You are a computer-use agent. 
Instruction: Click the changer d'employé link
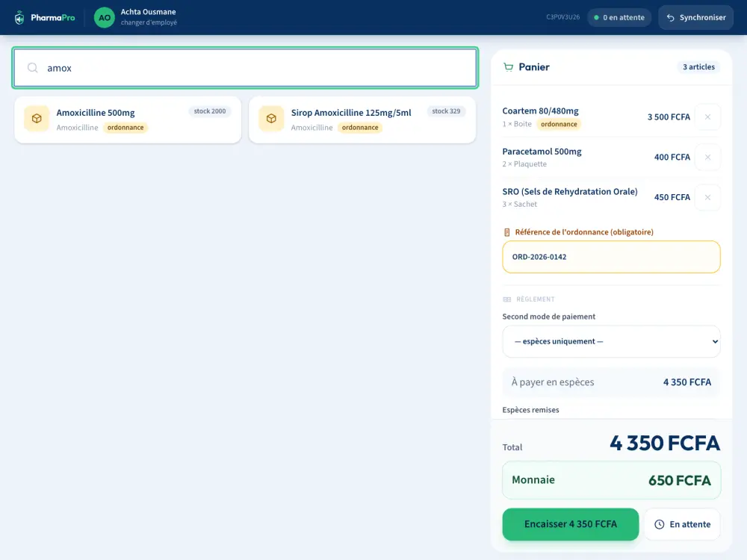point(149,22)
